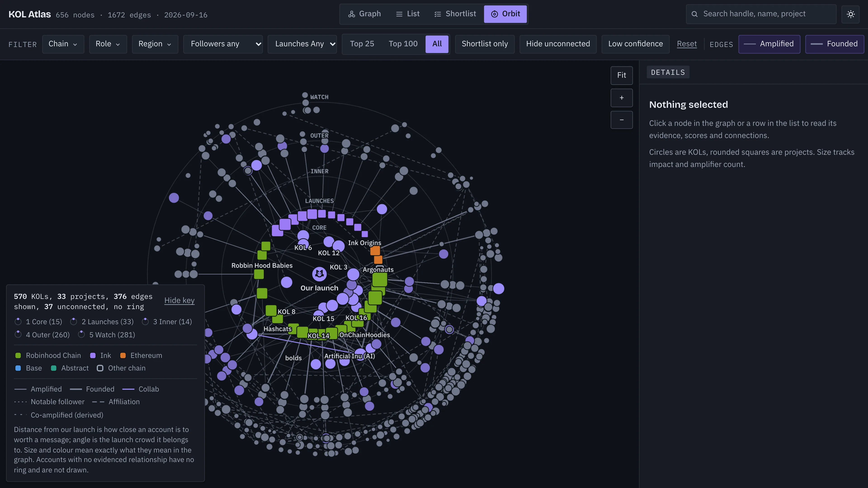Click the plus zoom-in button on the graph
The image size is (868, 488).
coord(621,98)
